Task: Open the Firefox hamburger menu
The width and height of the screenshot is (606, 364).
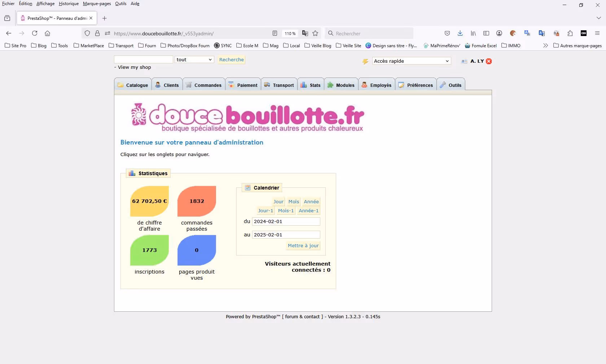Action: [597, 33]
